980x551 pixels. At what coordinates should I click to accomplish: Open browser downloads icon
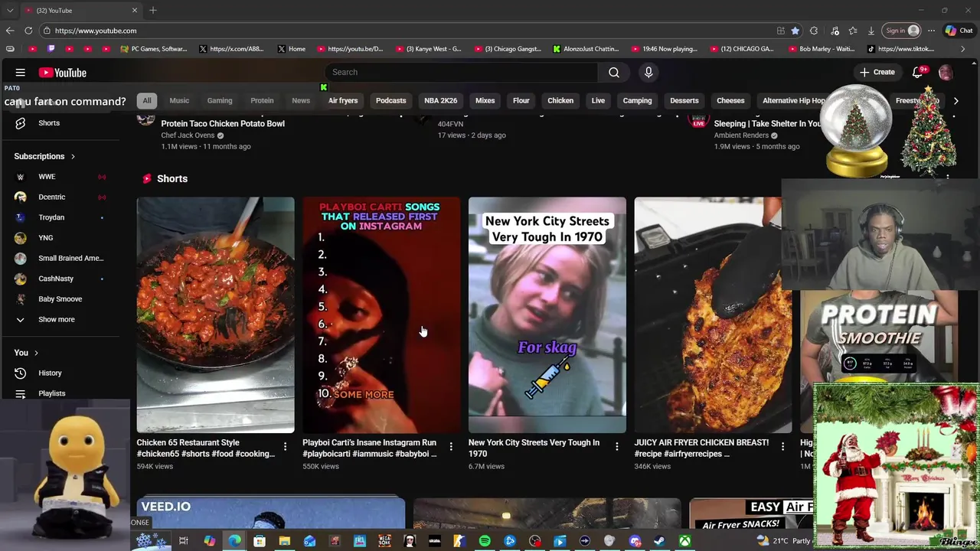pyautogui.click(x=871, y=31)
